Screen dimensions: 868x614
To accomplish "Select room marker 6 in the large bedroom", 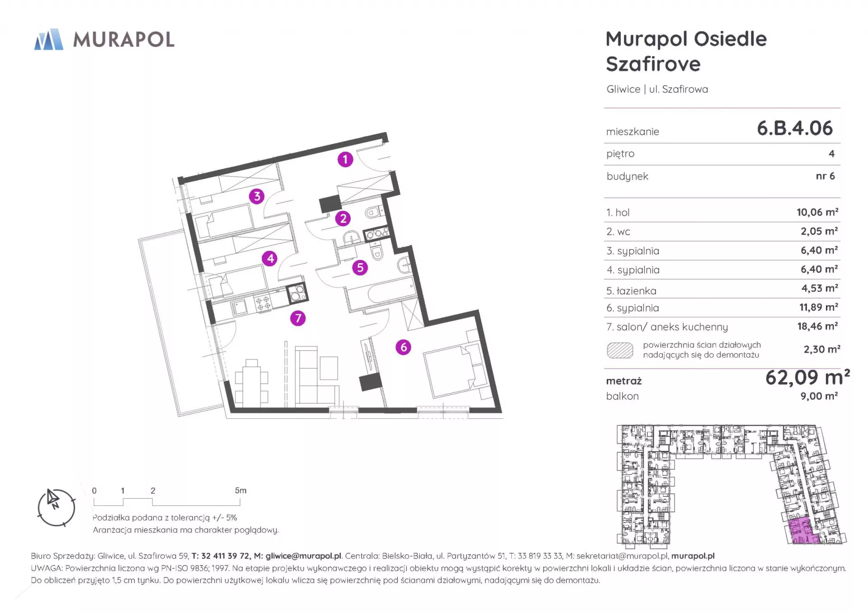I will [x=403, y=347].
